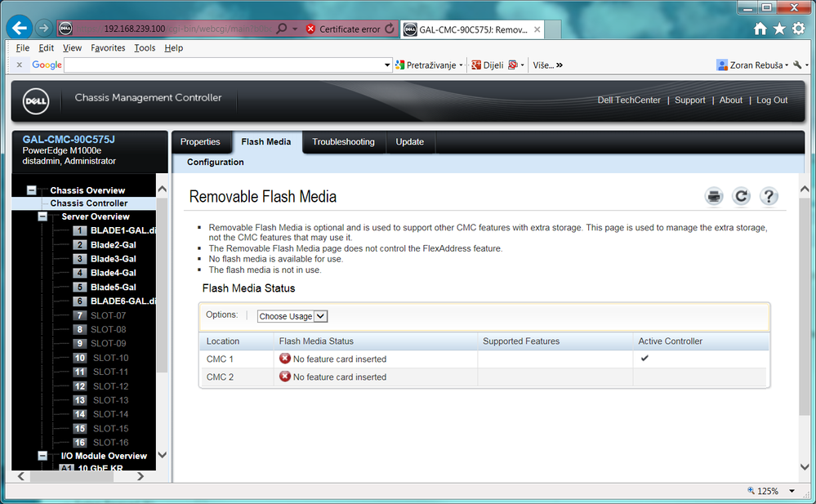Screen dimensions: 816x504
Task: Open the Google search box dropdown arrow
Action: pos(387,65)
